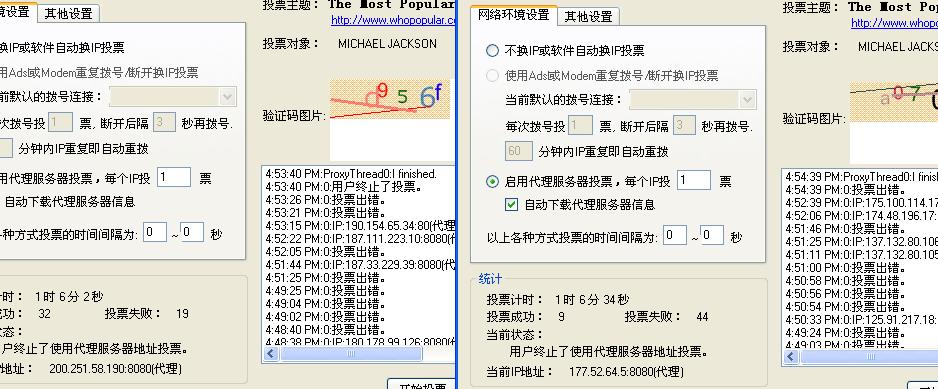Toggle 自动下载代理服务器信息 checkbox in right window
Viewport: 938px width, 389px height.
[x=511, y=205]
